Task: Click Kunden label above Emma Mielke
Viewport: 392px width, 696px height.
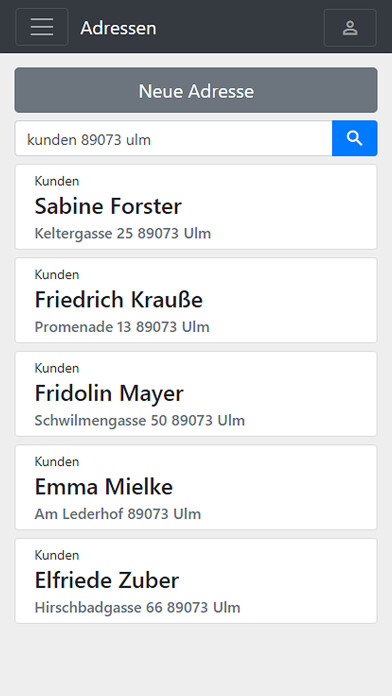Action: coord(57,462)
